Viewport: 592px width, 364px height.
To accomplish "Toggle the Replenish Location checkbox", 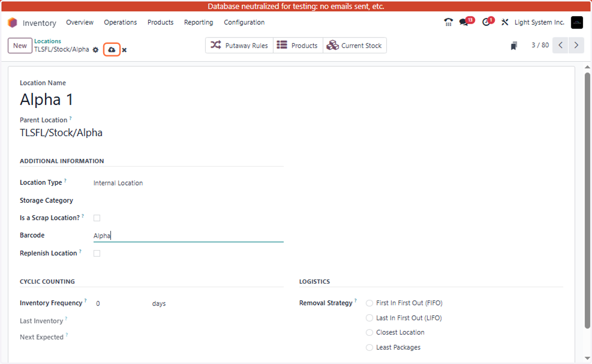I will point(97,254).
